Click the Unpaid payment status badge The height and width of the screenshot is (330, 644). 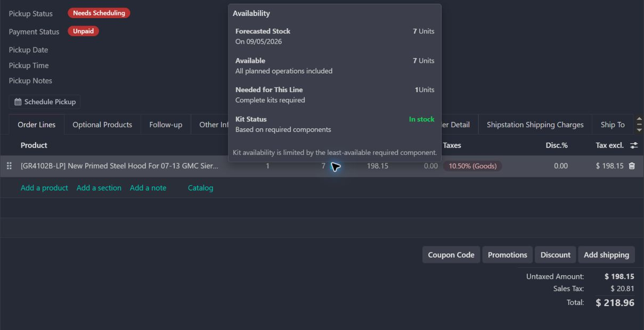pyautogui.click(x=83, y=31)
